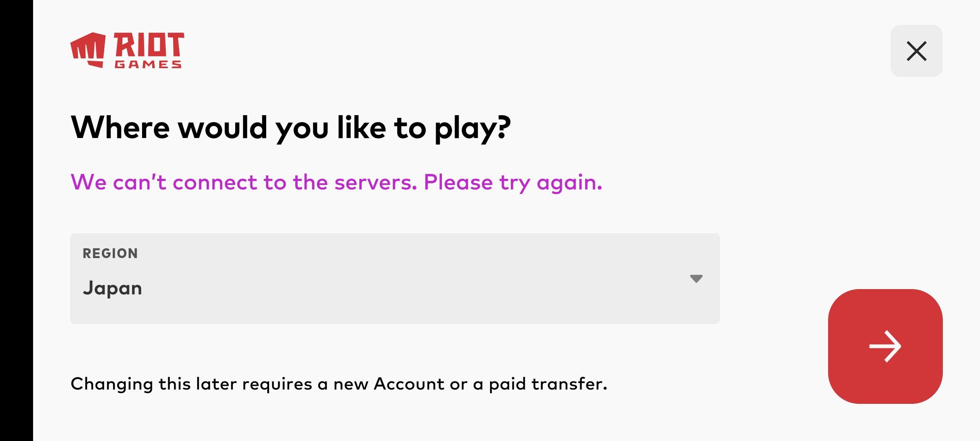The image size is (980, 441).
Task: Expand the list using the gray triangle arrow
Action: point(696,278)
